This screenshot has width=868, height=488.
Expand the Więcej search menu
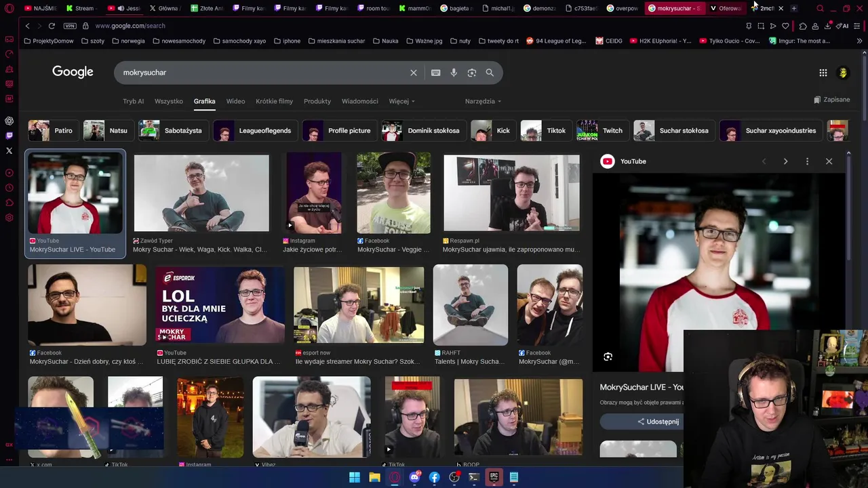point(401,101)
